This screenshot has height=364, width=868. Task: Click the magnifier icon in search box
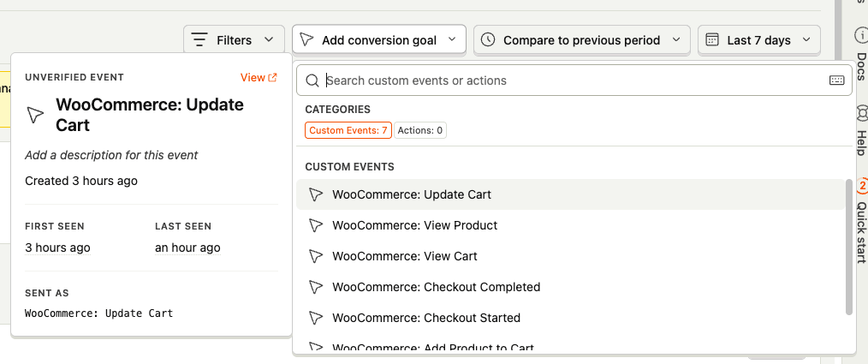[312, 81]
